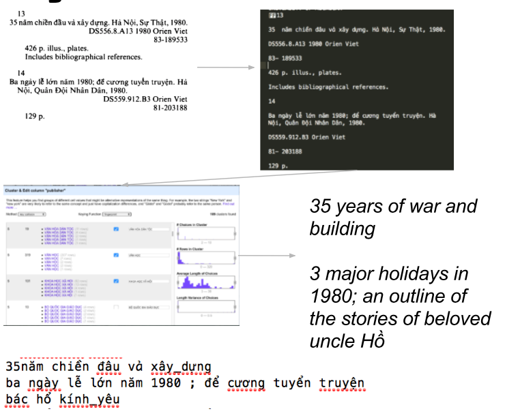Uncheck merge box for VĂN HÓA DÂN TỘC cluster
505x420 pixels.
tap(117, 230)
